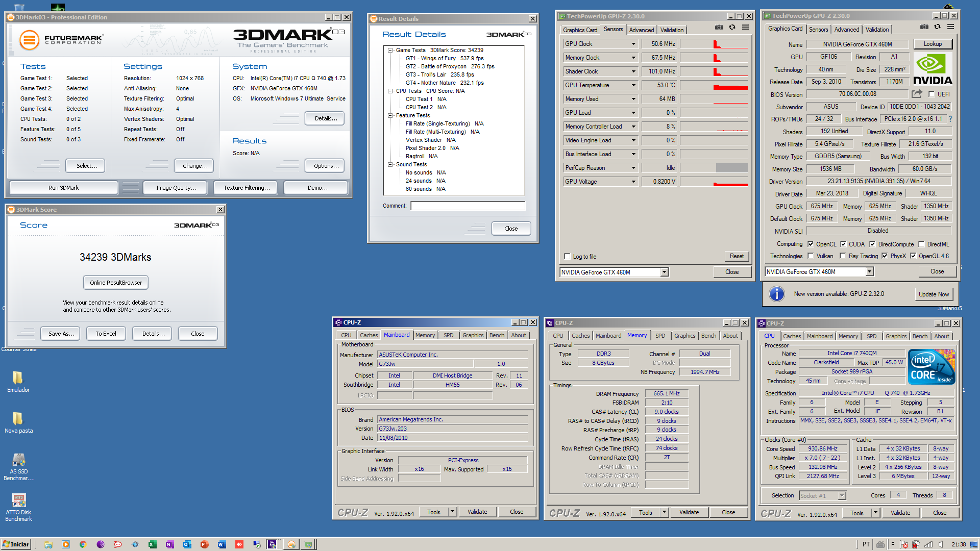Viewport: 980px width, 551px height.
Task: Open OneNote from the taskbar
Action: click(x=169, y=544)
